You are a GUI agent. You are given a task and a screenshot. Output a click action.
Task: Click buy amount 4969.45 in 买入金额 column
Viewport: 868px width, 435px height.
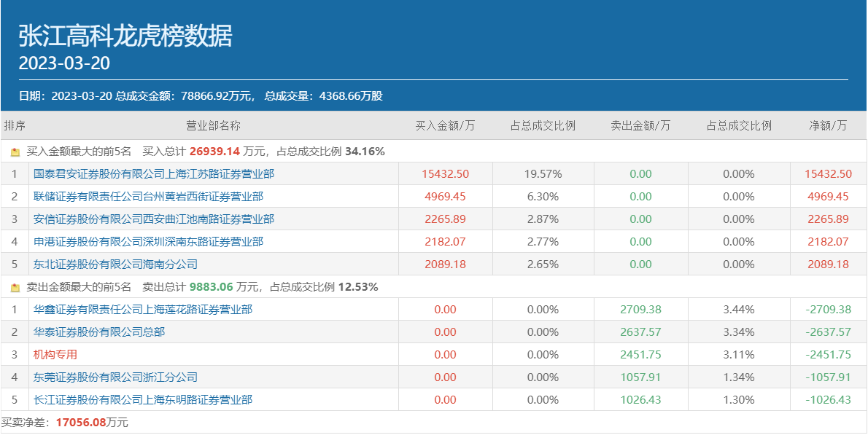(445, 197)
